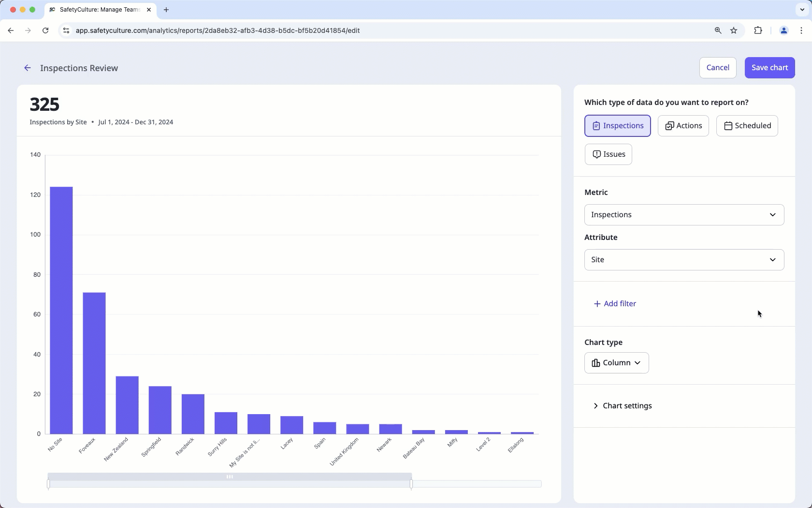Click the Foveaux bar in chart
Screen dimensions: 812x508
pyautogui.click(x=94, y=363)
